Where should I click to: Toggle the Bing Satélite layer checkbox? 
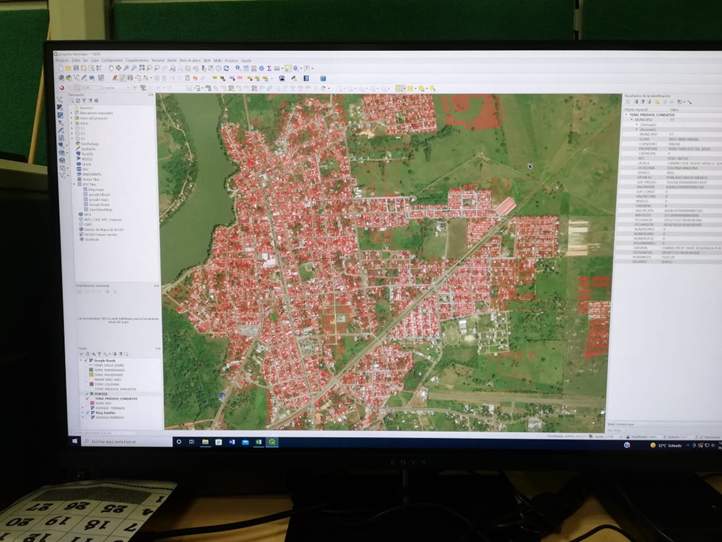87,413
